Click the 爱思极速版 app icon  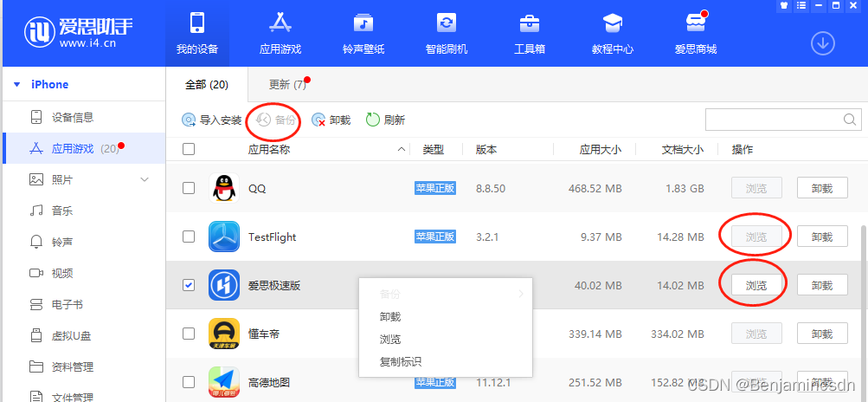pos(223,285)
